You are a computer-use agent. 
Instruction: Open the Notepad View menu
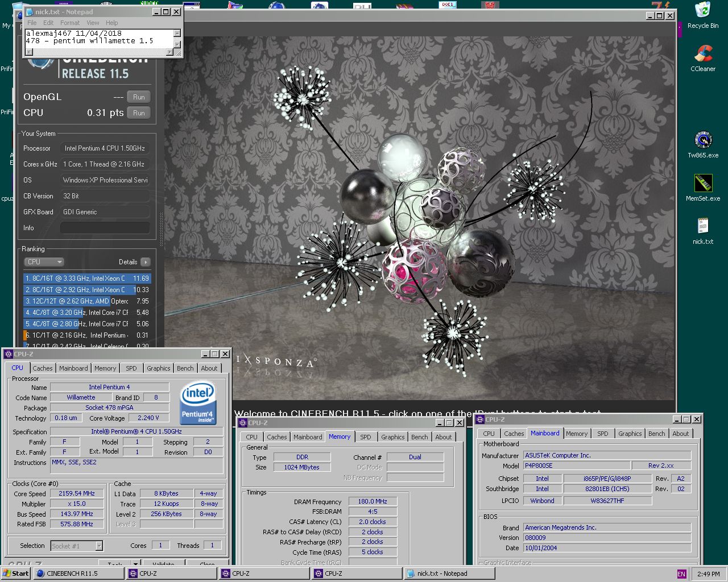pyautogui.click(x=93, y=23)
